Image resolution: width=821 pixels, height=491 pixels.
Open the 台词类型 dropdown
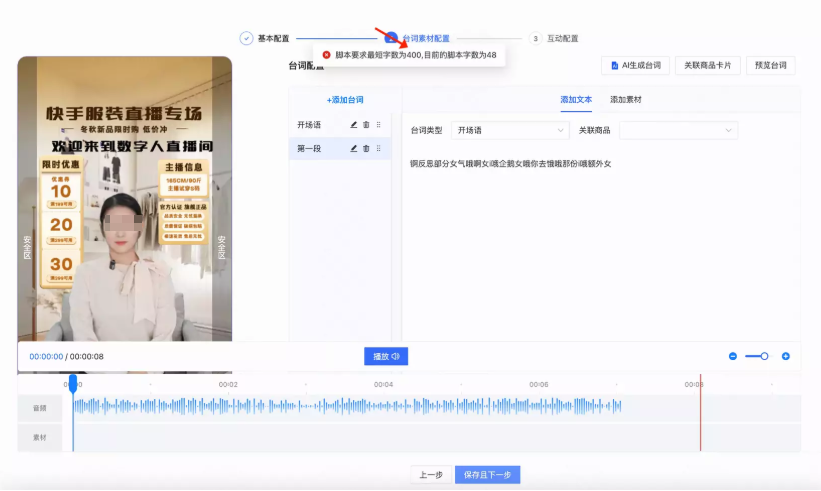510,130
